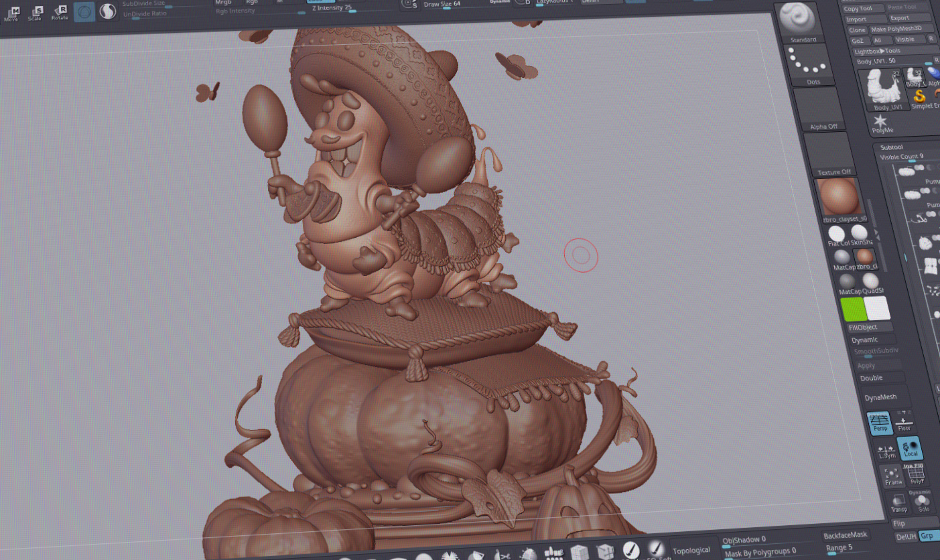This screenshot has width=940, height=560.
Task: Toggle PolyF polyframe display
Action: pos(917,475)
